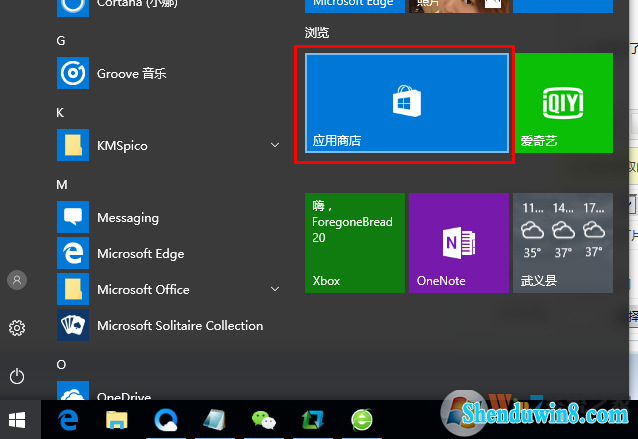Expand the KMSpico folder chevron
638x439 pixels.
coord(275,145)
